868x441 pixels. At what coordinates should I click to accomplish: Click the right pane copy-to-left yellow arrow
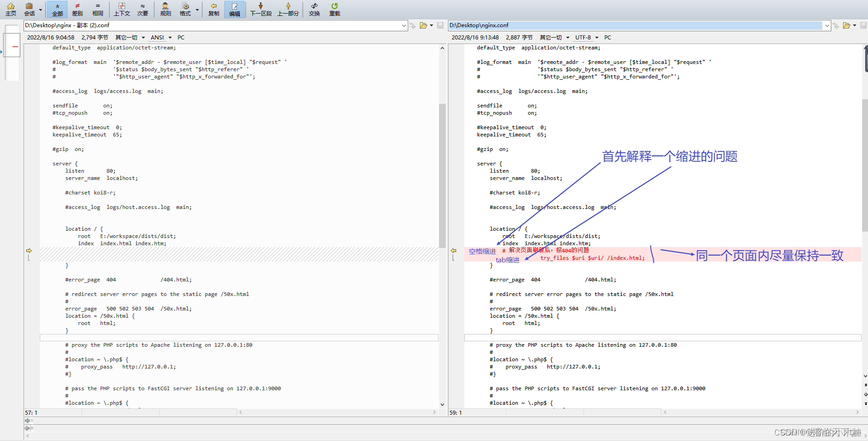coord(453,251)
